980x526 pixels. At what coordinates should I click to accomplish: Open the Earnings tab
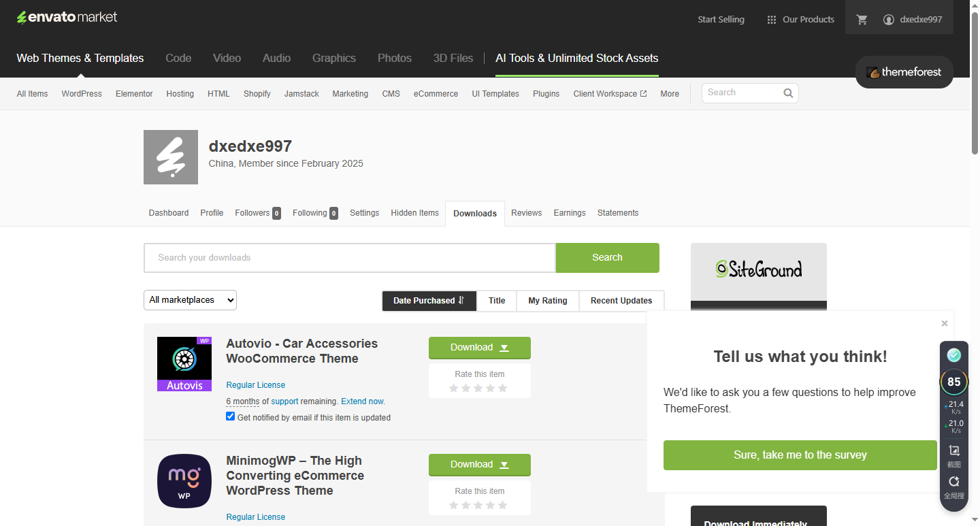pyautogui.click(x=570, y=213)
